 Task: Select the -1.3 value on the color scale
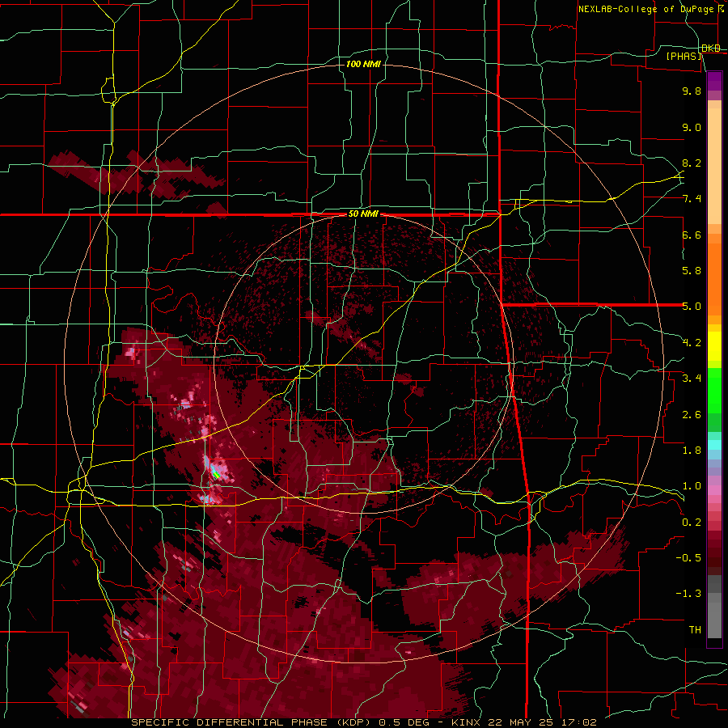(x=688, y=594)
